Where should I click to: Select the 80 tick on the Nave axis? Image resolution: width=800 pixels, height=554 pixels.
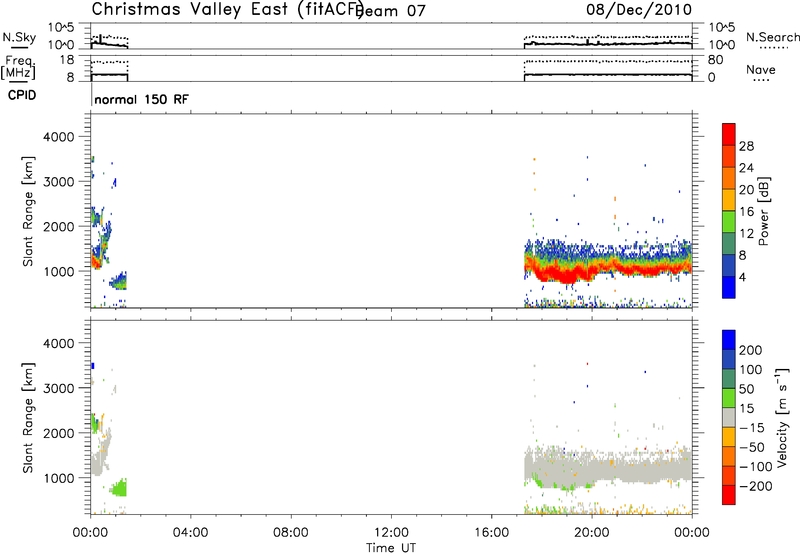coord(715,60)
